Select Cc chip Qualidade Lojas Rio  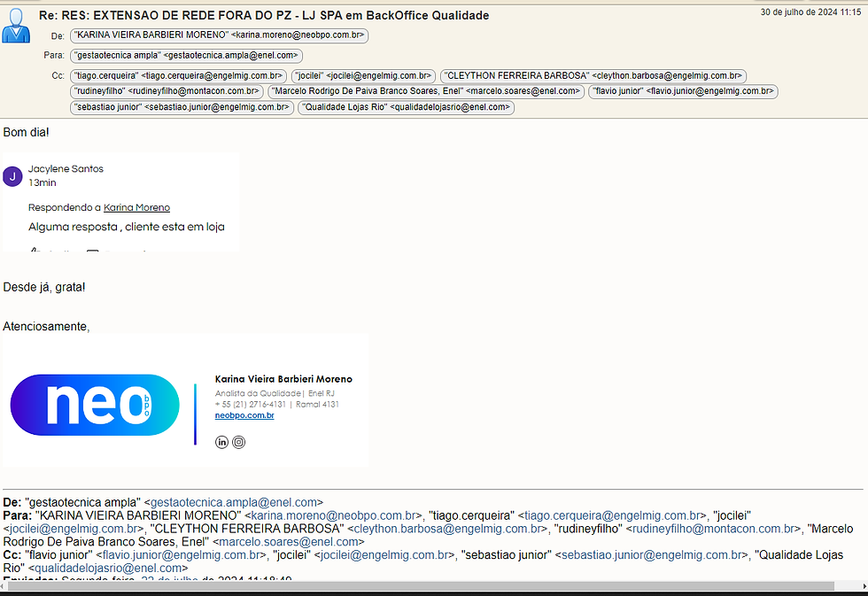(x=406, y=107)
